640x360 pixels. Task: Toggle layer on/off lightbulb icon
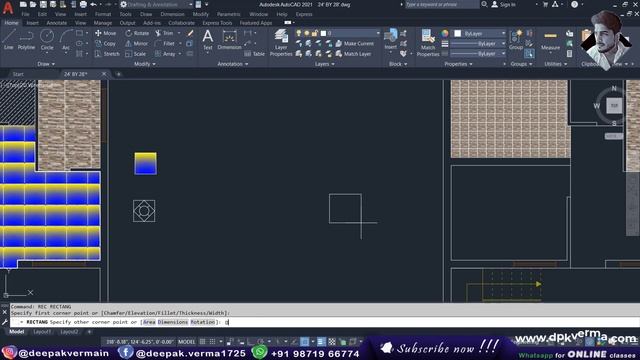(x=299, y=33)
